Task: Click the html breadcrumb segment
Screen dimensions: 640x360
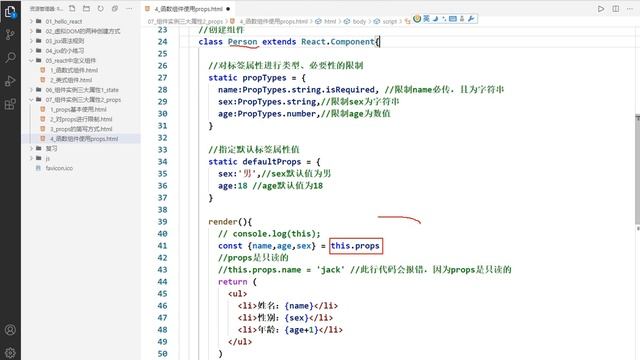Action: 330,21
